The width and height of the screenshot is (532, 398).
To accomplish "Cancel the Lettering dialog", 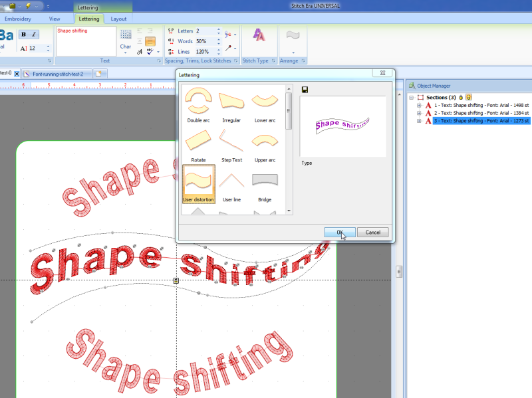I will (x=373, y=233).
